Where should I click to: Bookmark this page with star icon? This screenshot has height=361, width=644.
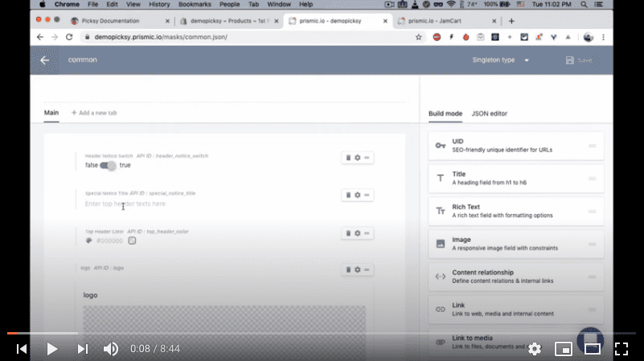(x=419, y=37)
